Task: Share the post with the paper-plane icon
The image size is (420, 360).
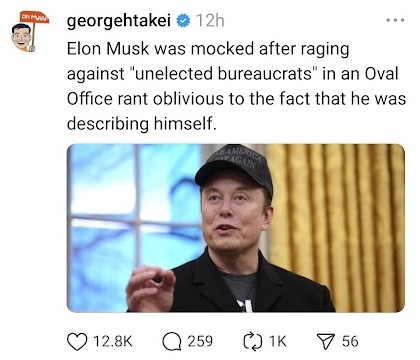Action: pos(326,342)
